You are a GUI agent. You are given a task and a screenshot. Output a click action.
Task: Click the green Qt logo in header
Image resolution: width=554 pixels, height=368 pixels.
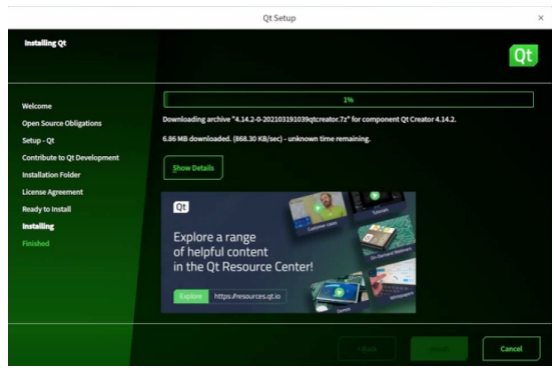tap(523, 55)
